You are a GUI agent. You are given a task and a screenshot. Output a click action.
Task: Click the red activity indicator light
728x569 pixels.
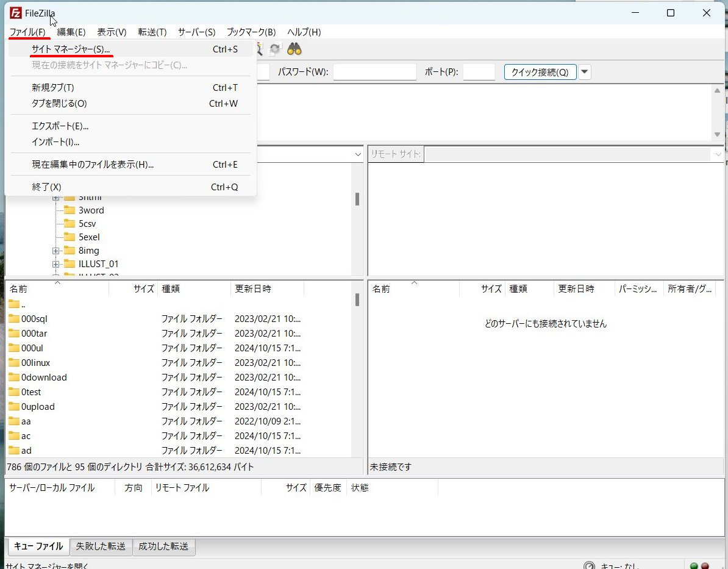coord(705,566)
